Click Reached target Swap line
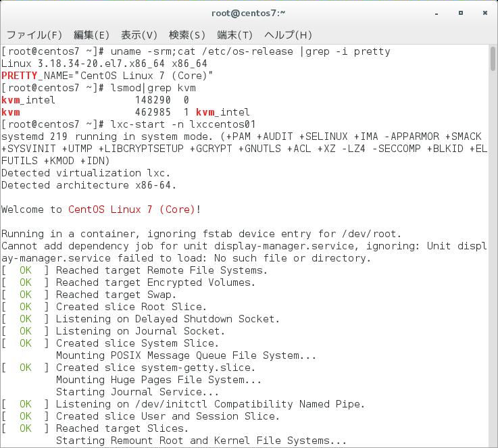Image resolution: width=498 pixels, height=448 pixels. (89, 295)
